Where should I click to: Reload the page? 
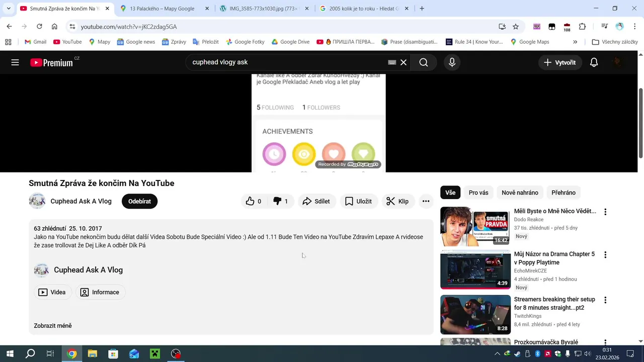coord(39,27)
